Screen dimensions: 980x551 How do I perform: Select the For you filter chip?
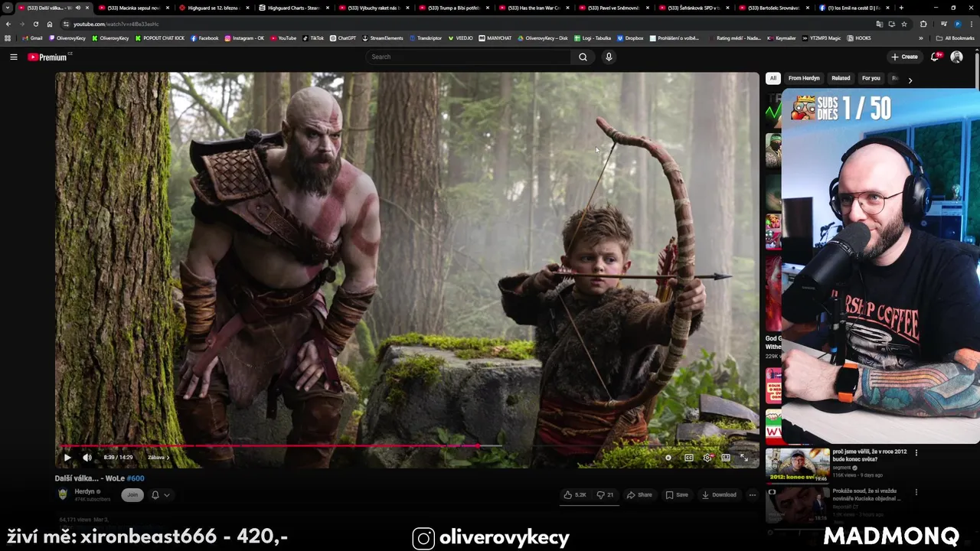tap(871, 78)
